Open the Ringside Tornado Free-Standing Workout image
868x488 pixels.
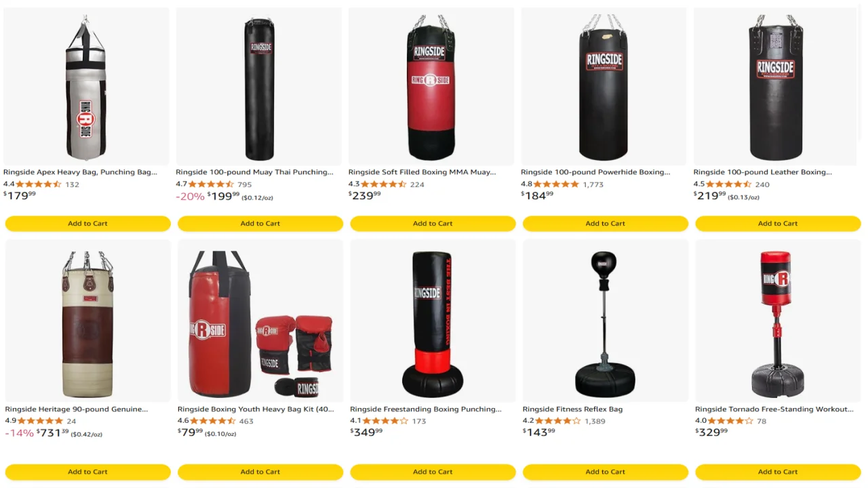778,321
